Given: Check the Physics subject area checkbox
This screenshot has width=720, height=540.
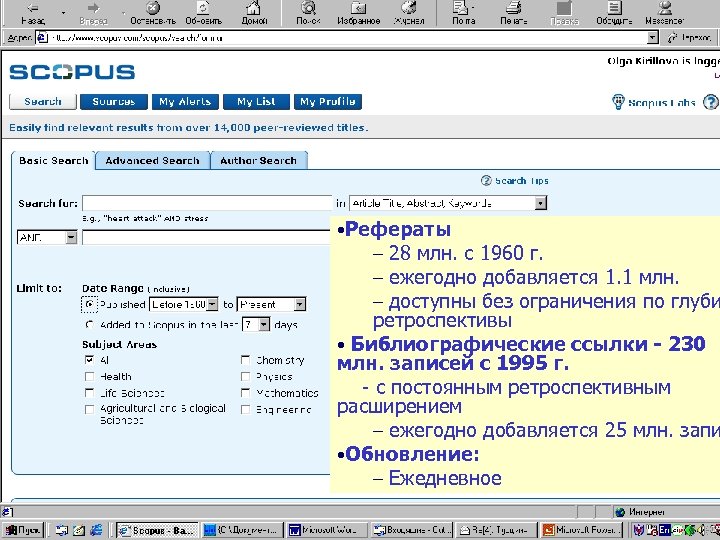Looking at the screenshot, I should (x=246, y=377).
